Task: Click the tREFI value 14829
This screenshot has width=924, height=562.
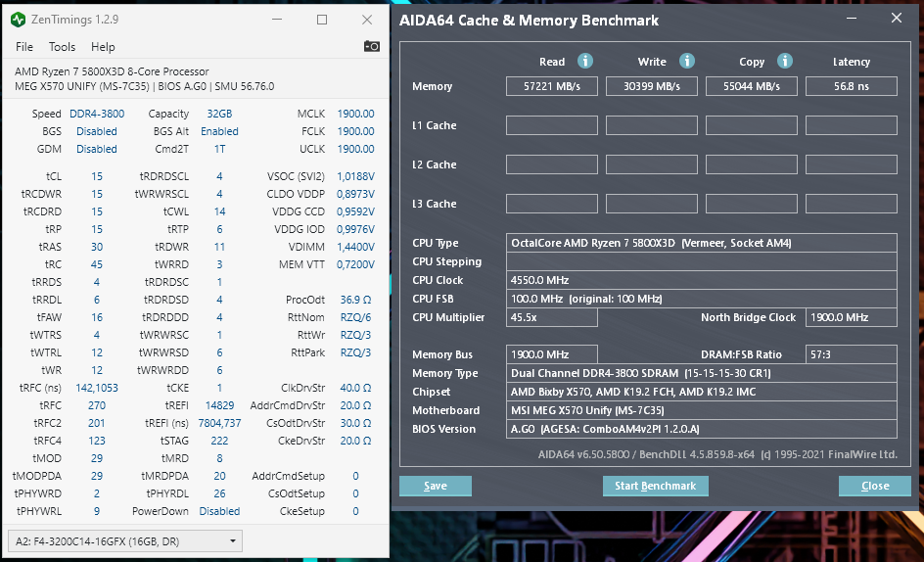Action: (219, 405)
